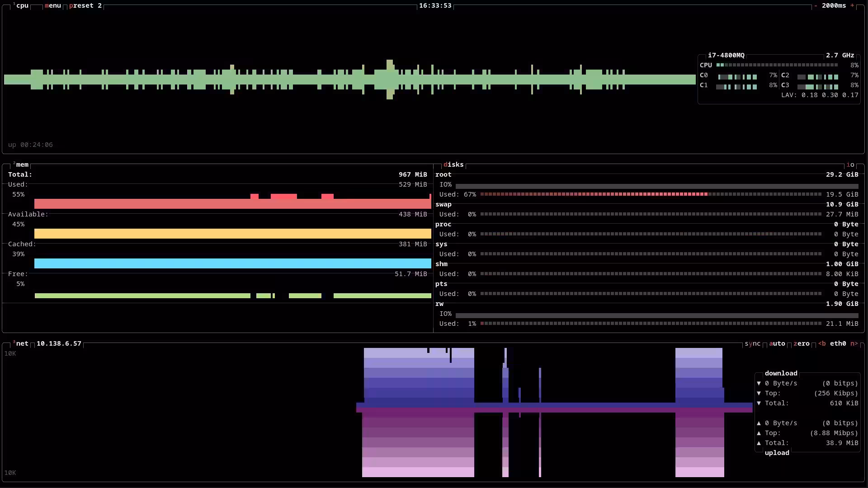Click the 2.7 GHz frequency reading

click(840, 55)
